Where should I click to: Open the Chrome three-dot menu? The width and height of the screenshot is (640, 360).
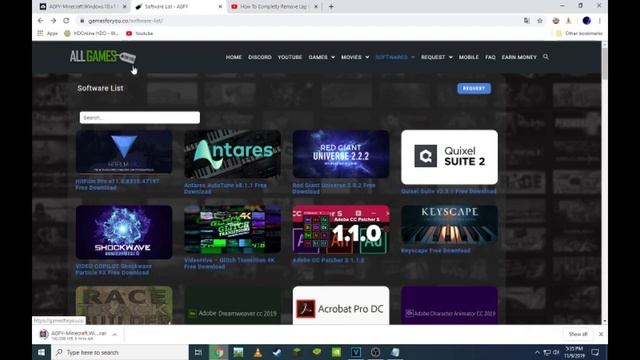click(x=600, y=21)
